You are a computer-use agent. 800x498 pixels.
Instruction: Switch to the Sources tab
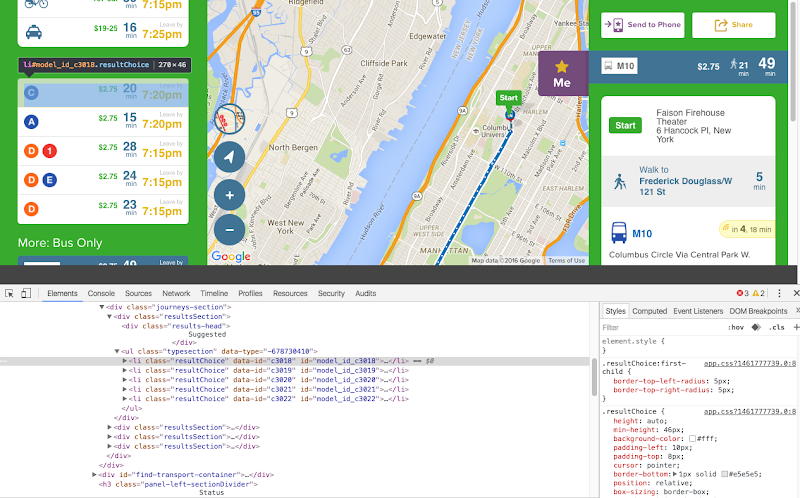pos(138,293)
